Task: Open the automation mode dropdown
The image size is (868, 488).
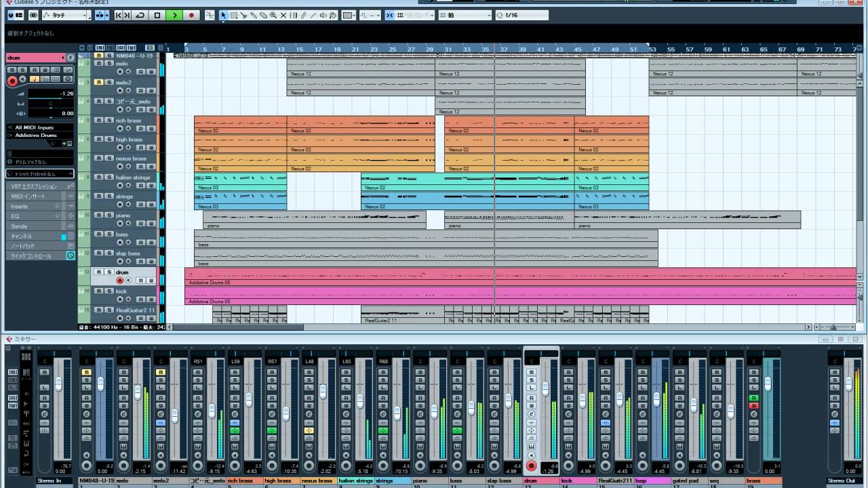Action: pyautogui.click(x=65, y=15)
